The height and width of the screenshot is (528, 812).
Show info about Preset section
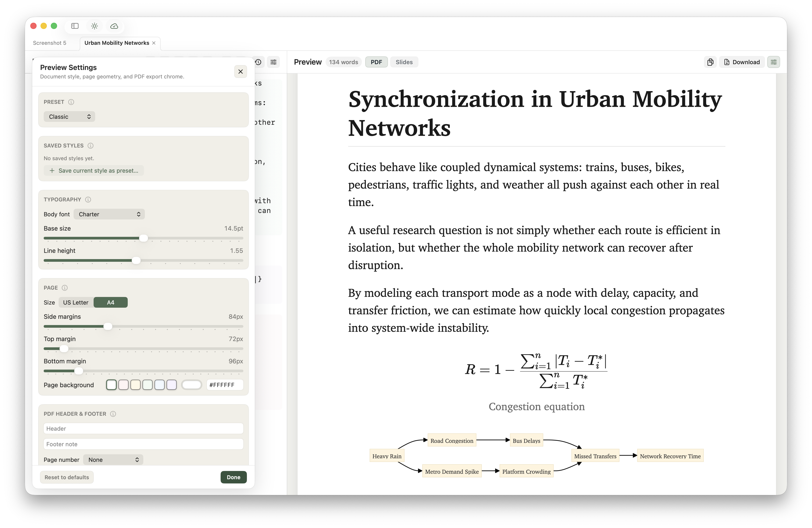point(71,102)
